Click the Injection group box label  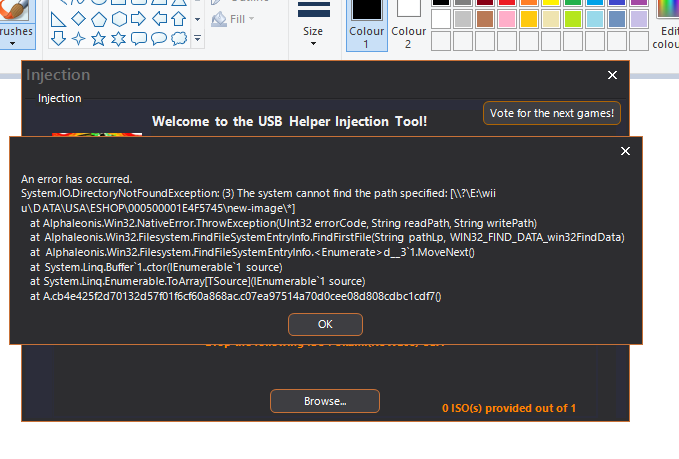[x=60, y=98]
